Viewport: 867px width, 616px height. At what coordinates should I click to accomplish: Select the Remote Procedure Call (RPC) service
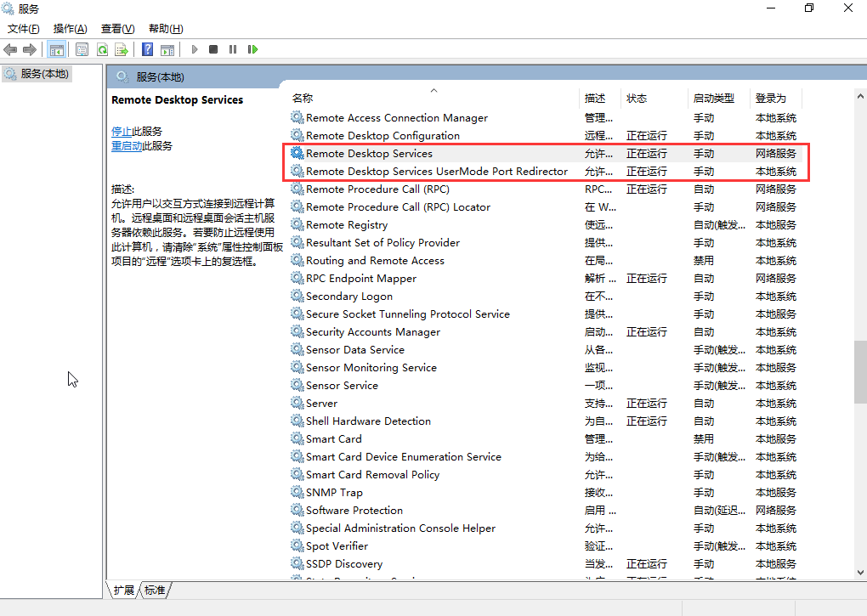545,189
